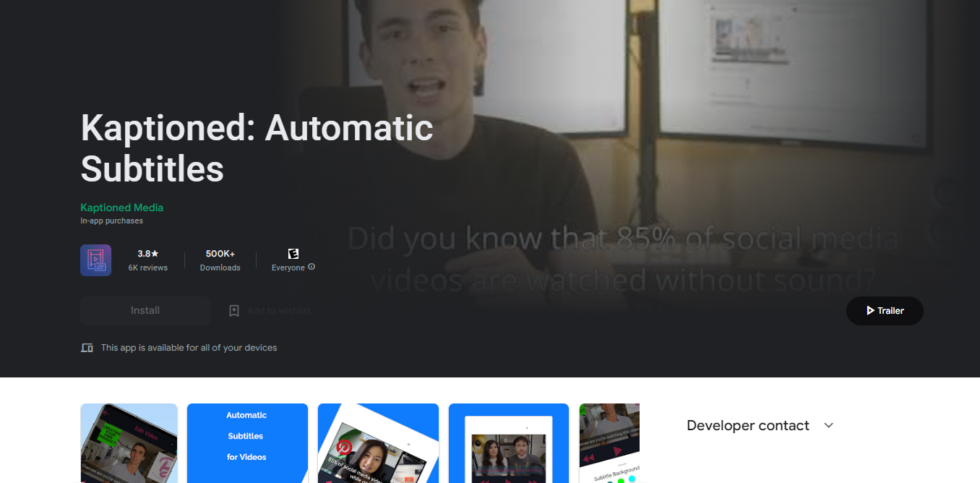
Task: Click the Install button
Action: point(145,310)
